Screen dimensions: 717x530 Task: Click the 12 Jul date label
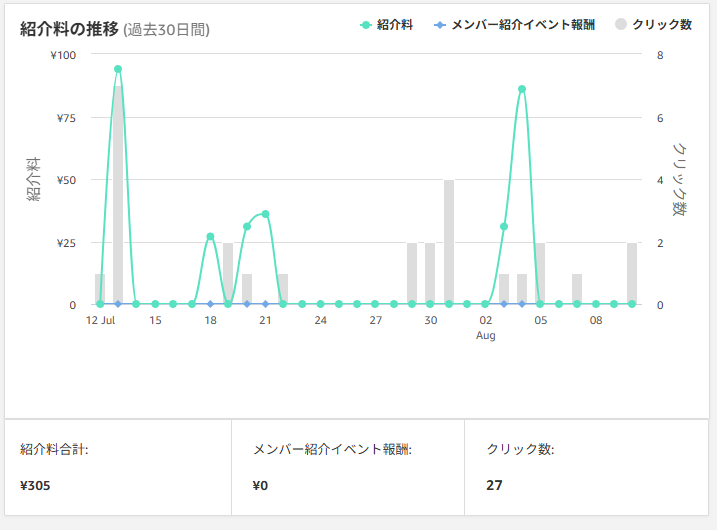point(101,320)
